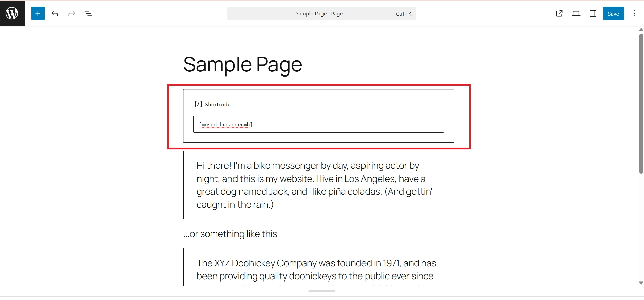Open the Document Overview list view
This screenshot has width=644, height=300.
[88, 14]
